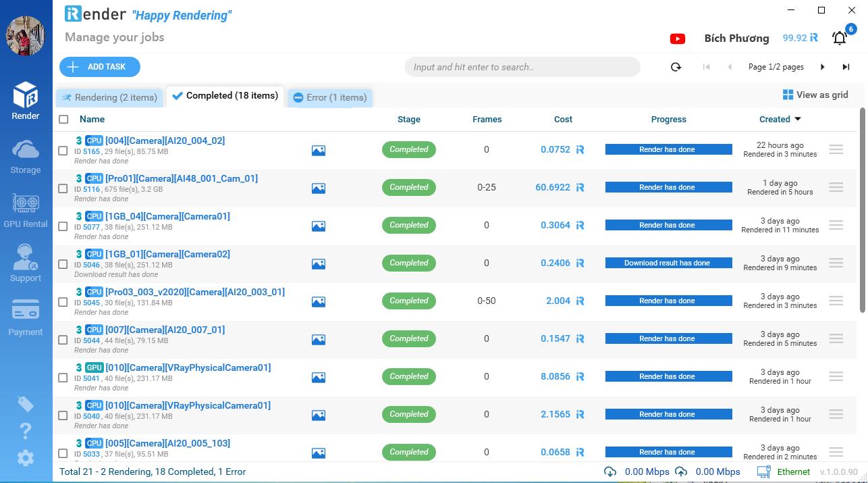Click the YouTube icon in header
The image size is (868, 483).
point(678,39)
